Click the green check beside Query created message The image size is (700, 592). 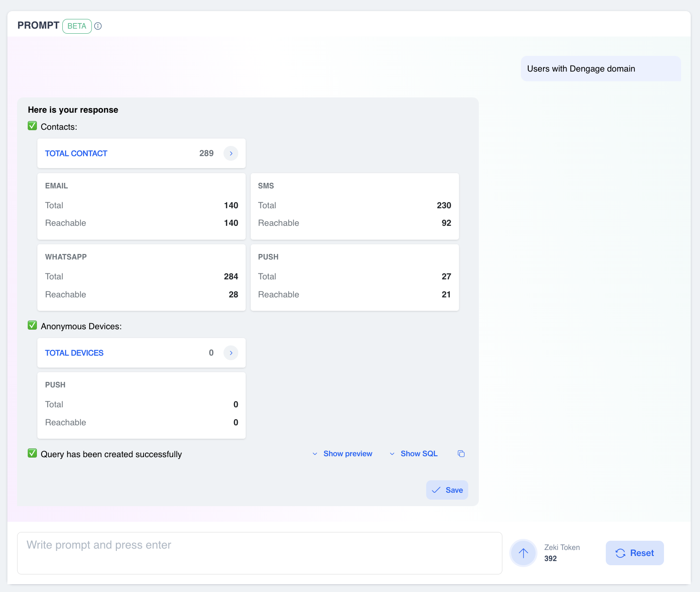32,453
